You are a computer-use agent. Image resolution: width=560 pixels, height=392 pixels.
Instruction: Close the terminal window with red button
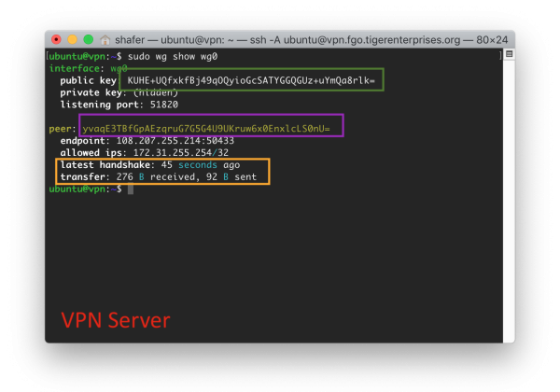(56, 39)
